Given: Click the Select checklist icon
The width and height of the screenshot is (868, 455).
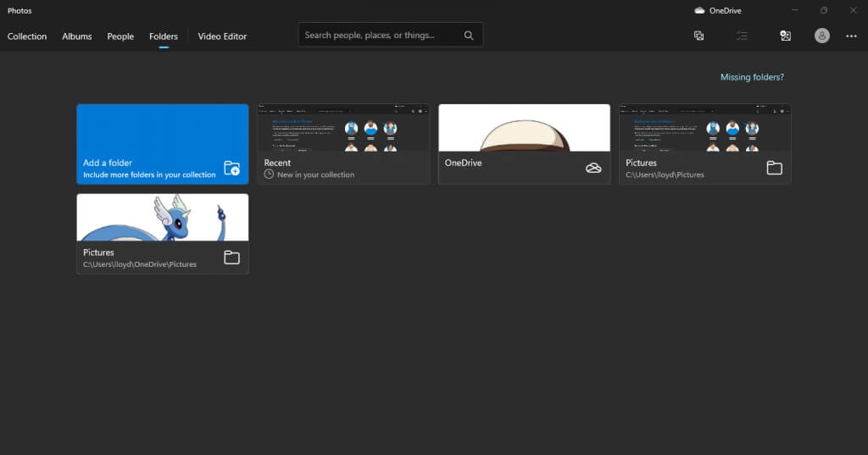Looking at the screenshot, I should [742, 36].
